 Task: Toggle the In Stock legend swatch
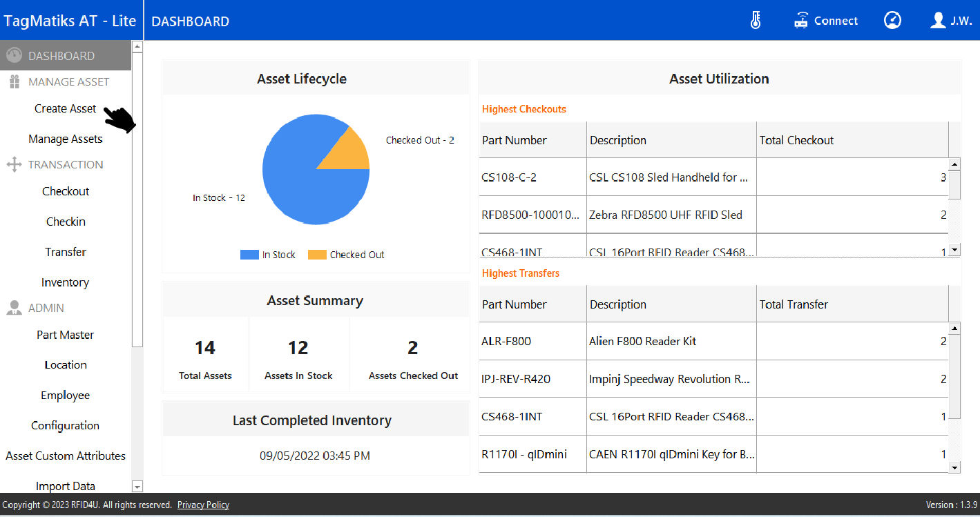pos(249,255)
